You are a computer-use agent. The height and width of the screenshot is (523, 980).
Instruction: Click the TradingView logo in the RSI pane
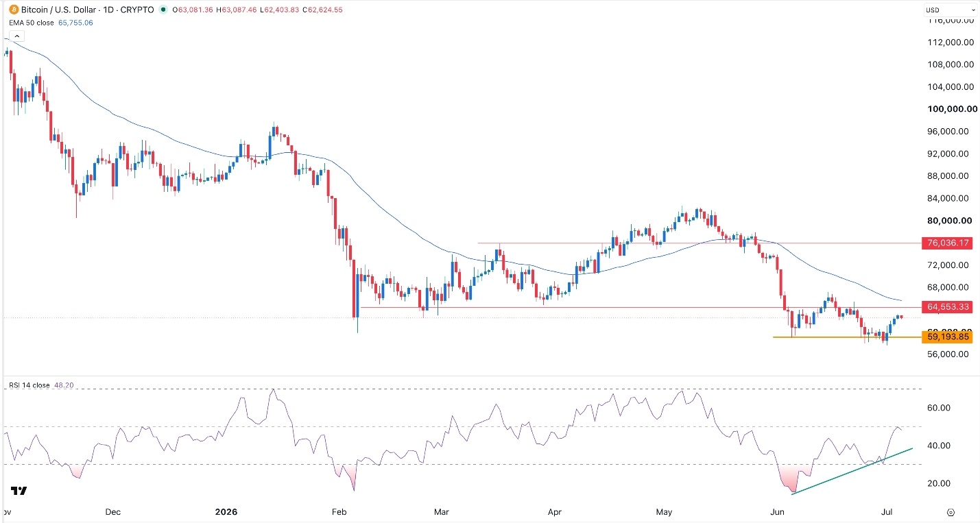tap(19, 491)
